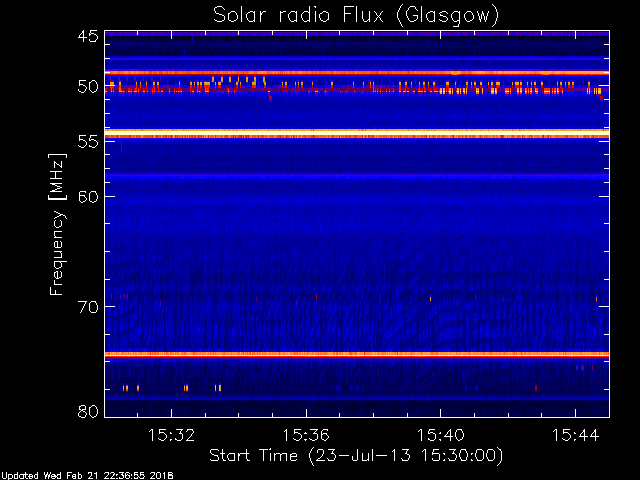Click the 70 MHz frequency tick label
The image size is (640, 480).
[x=87, y=307]
